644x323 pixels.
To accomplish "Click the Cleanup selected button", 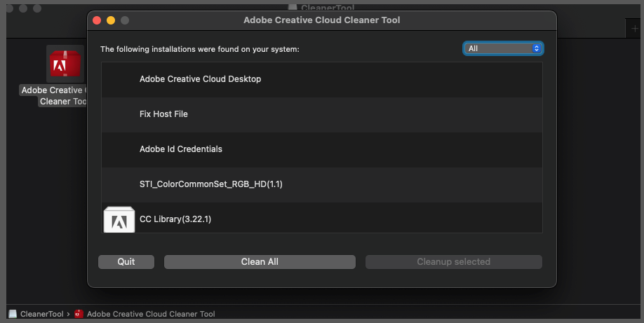I will [453, 261].
